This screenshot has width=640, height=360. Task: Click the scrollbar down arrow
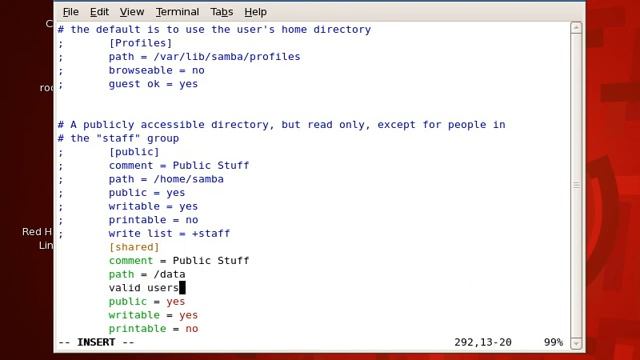[576, 344]
